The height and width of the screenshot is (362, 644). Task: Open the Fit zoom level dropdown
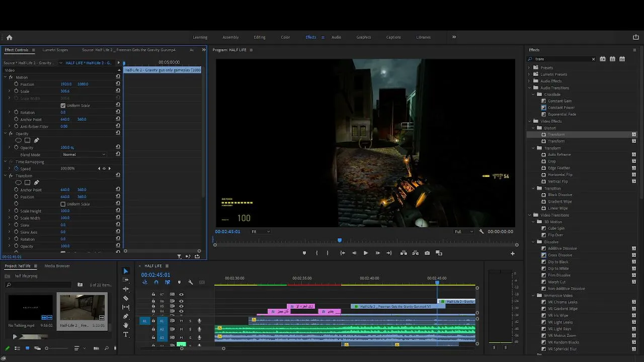click(x=261, y=232)
